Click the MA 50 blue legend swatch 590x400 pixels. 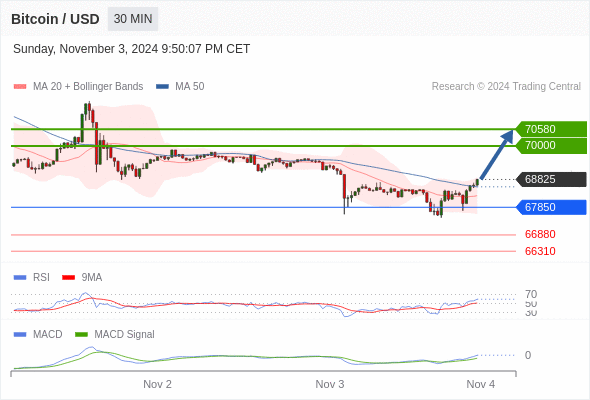point(162,87)
